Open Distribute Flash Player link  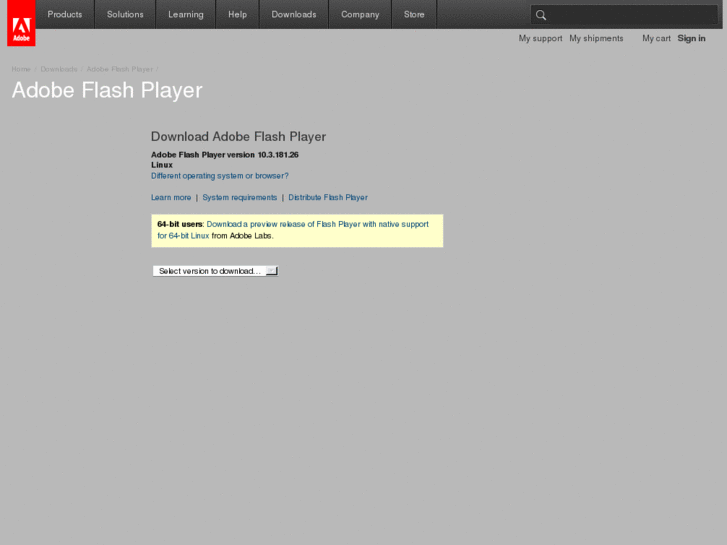pyautogui.click(x=328, y=198)
